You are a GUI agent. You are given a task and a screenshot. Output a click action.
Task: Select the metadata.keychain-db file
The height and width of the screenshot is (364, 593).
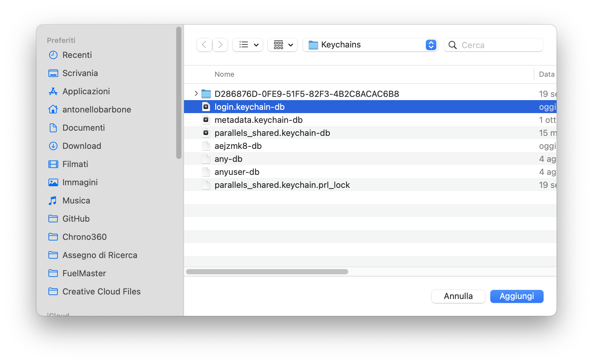point(258,120)
